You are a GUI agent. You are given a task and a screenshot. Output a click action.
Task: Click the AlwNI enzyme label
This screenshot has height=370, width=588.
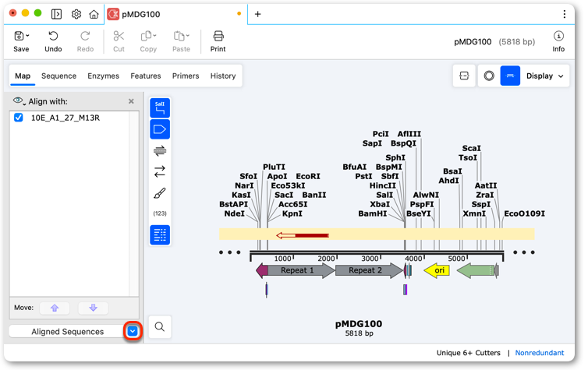click(x=426, y=195)
